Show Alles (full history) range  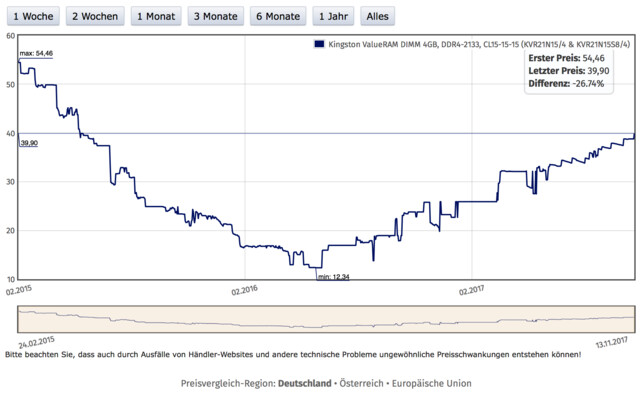tap(377, 16)
